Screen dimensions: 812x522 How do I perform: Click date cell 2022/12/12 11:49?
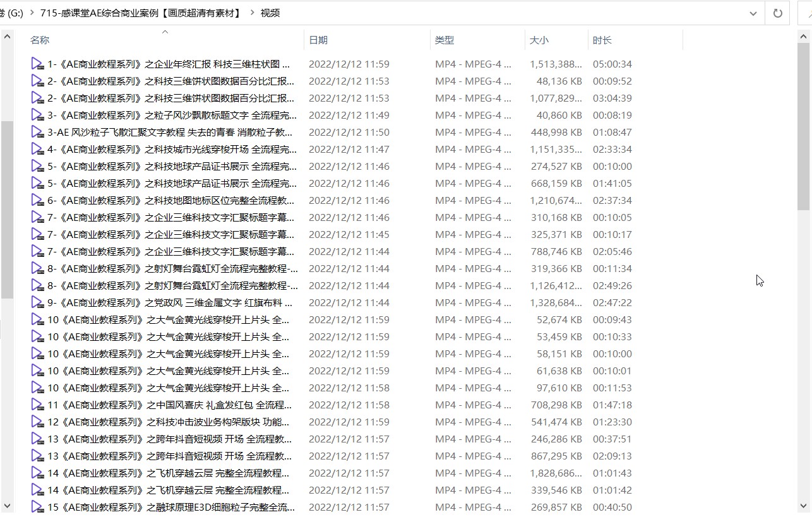point(349,115)
